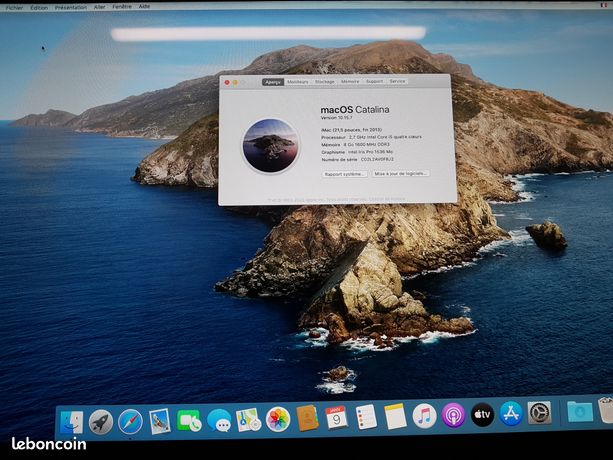
Task: Launch Safari from the Dock
Action: point(130,422)
